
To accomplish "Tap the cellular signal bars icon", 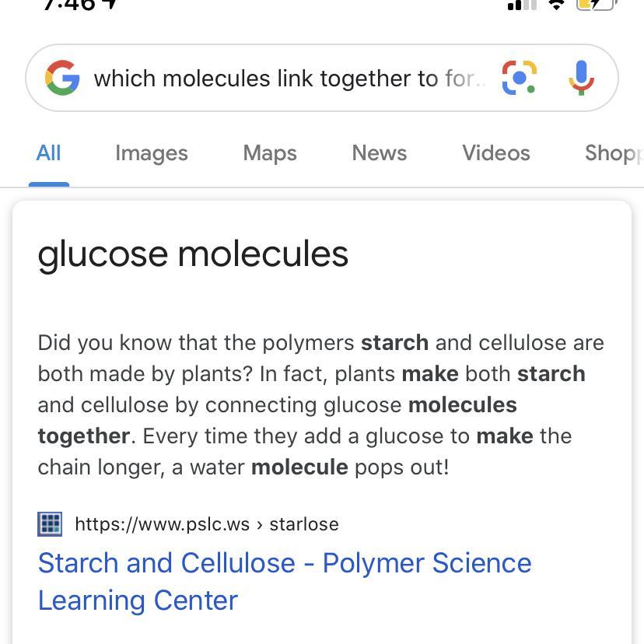I will coord(521,4).
